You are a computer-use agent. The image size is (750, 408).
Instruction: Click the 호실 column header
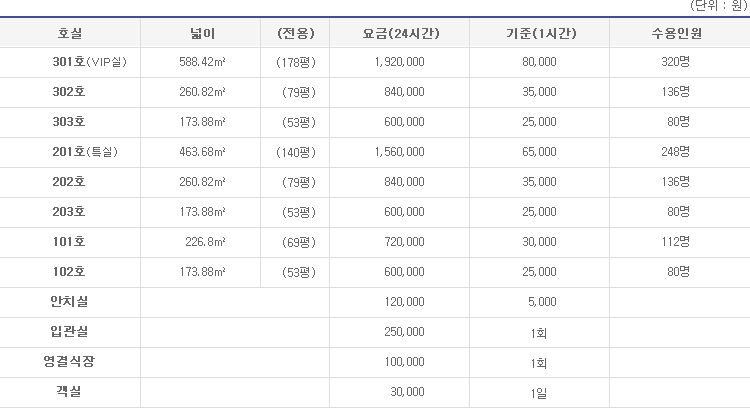(x=70, y=33)
